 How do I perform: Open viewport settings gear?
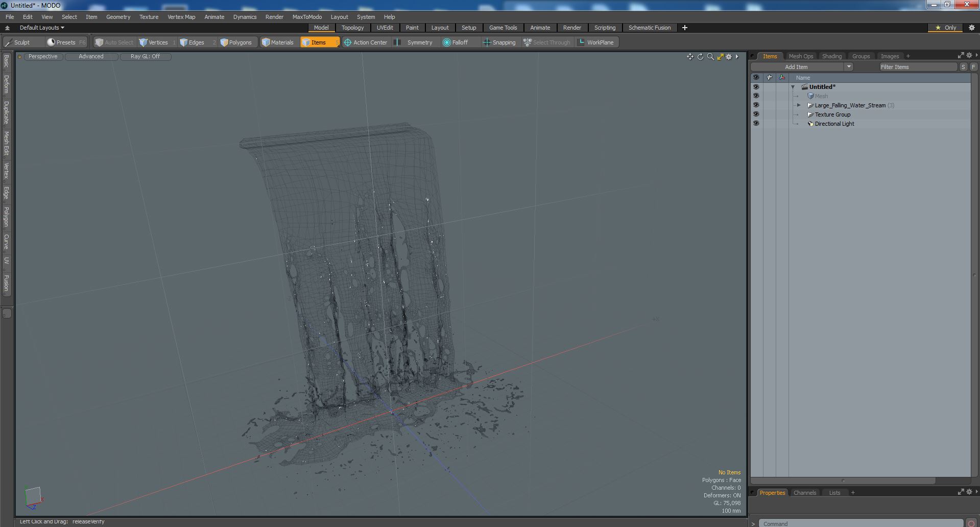click(729, 57)
